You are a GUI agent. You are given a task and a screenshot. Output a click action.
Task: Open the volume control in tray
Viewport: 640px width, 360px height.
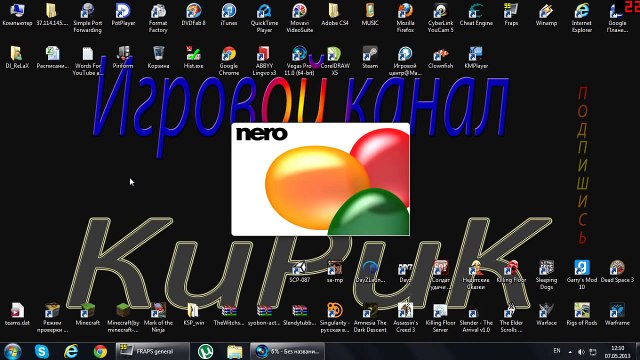coord(581,351)
